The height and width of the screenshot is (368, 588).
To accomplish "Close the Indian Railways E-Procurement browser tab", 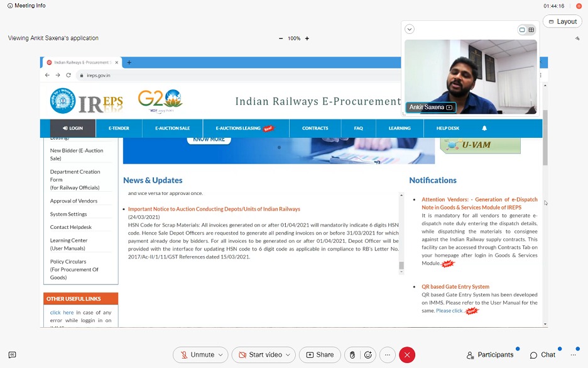I will (117, 62).
